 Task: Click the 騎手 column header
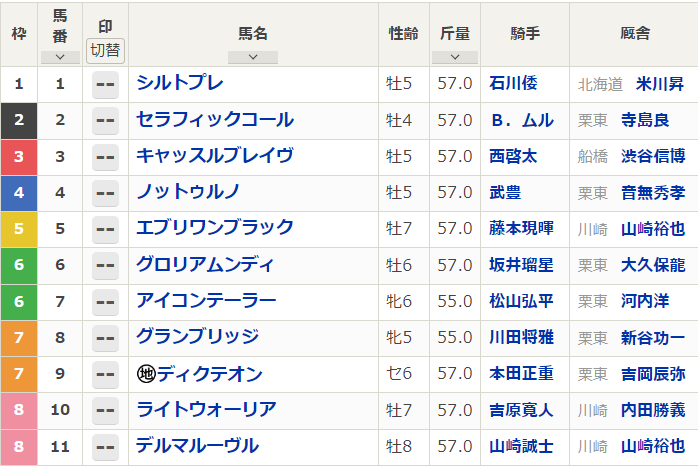pyautogui.click(x=525, y=34)
